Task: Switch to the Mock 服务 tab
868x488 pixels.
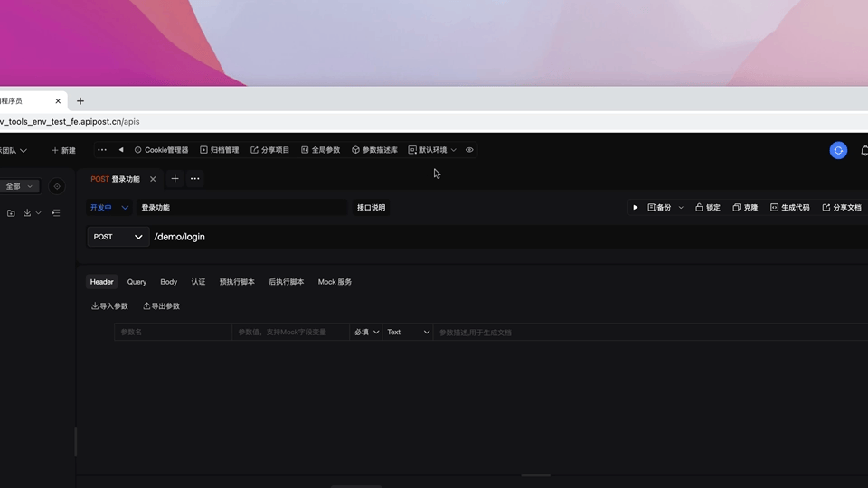Action: [x=335, y=282]
